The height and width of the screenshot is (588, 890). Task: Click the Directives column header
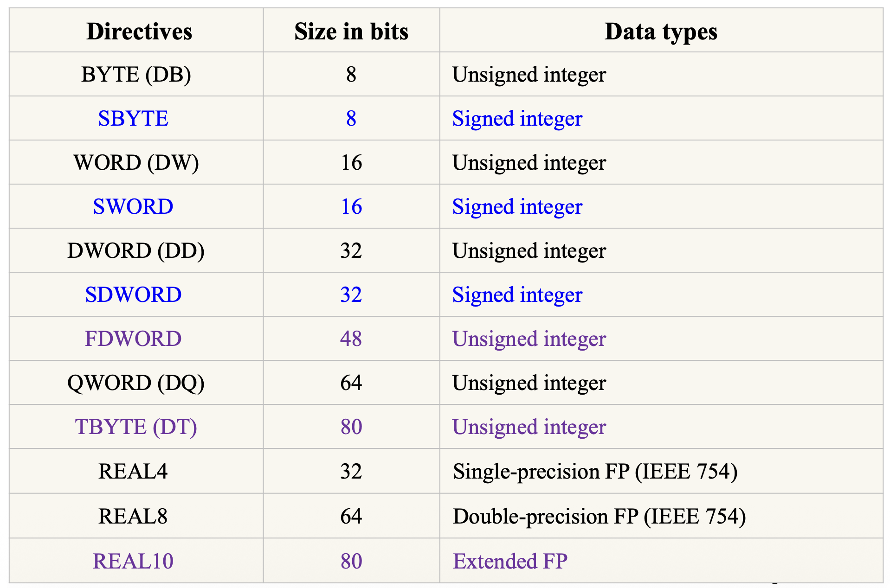tap(139, 32)
